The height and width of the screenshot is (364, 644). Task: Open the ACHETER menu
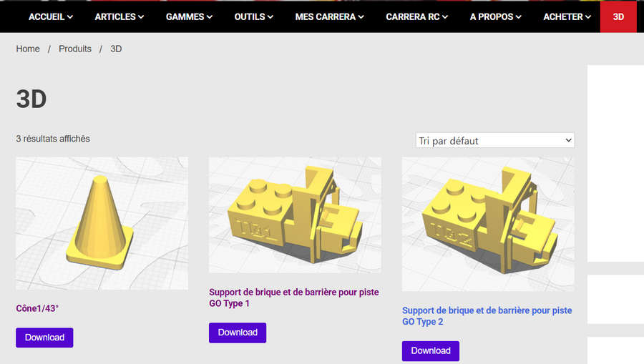click(x=567, y=17)
